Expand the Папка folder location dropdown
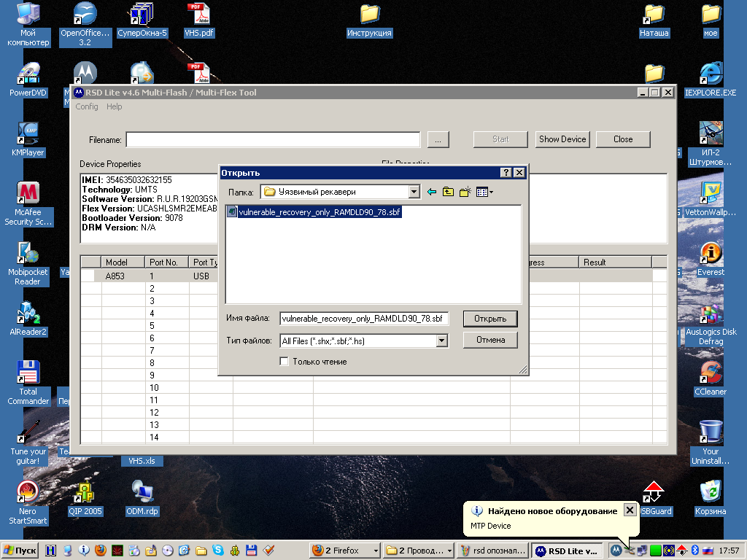Screen dimensions: 747x560 tap(414, 192)
